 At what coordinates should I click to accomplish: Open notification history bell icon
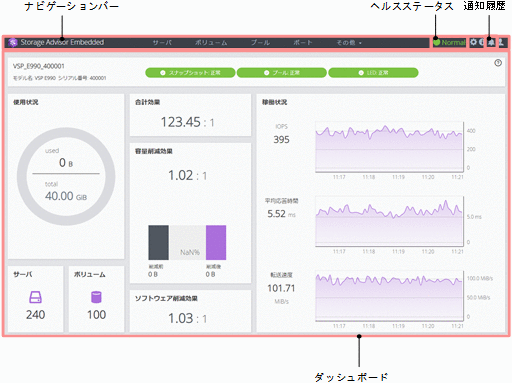click(x=491, y=42)
